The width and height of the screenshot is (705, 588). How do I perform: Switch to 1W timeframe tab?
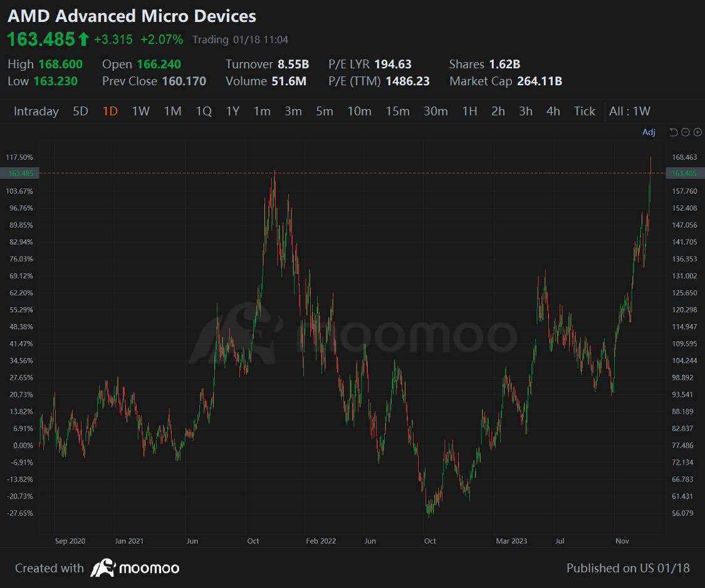141,111
